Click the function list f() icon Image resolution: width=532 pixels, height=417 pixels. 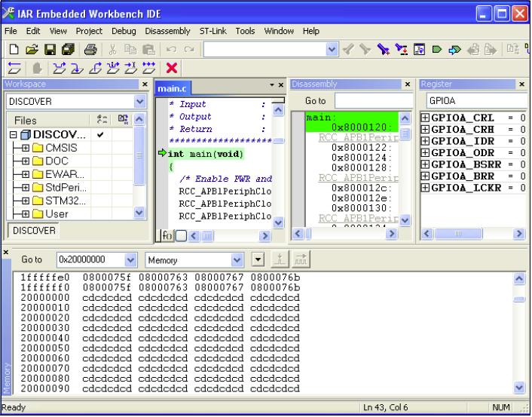click(167, 235)
